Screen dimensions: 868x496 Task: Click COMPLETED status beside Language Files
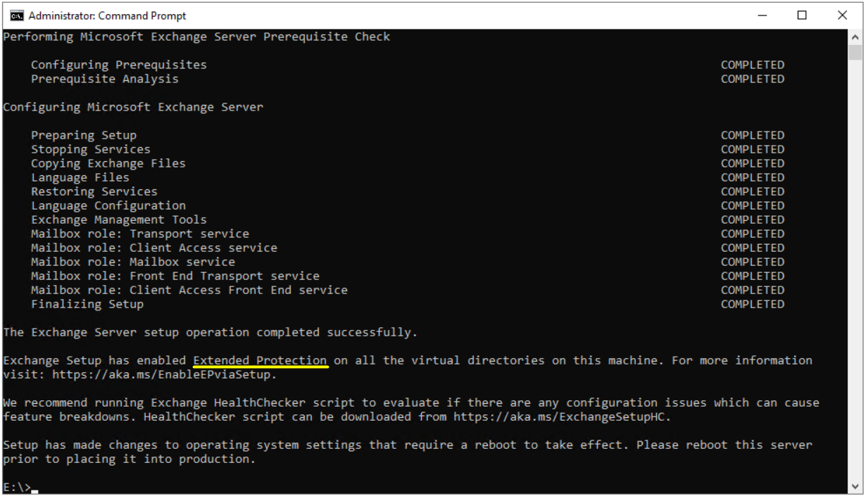pos(753,177)
